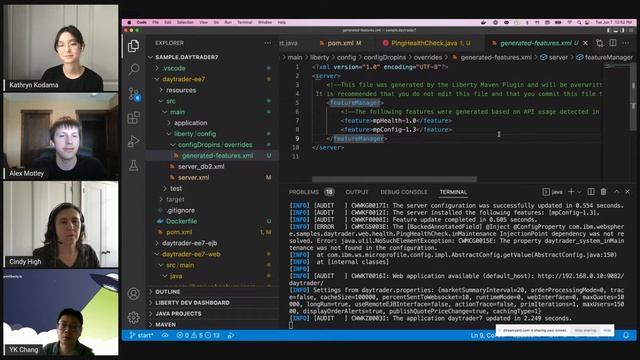This screenshot has height=360, width=640.
Task: Open the Extensions view
Action: (x=133, y=118)
